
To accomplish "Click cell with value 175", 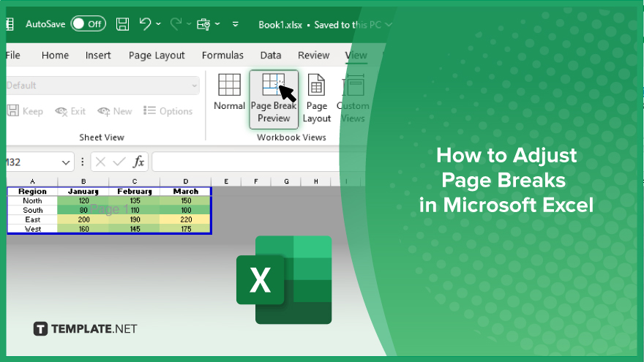I will click(x=186, y=229).
